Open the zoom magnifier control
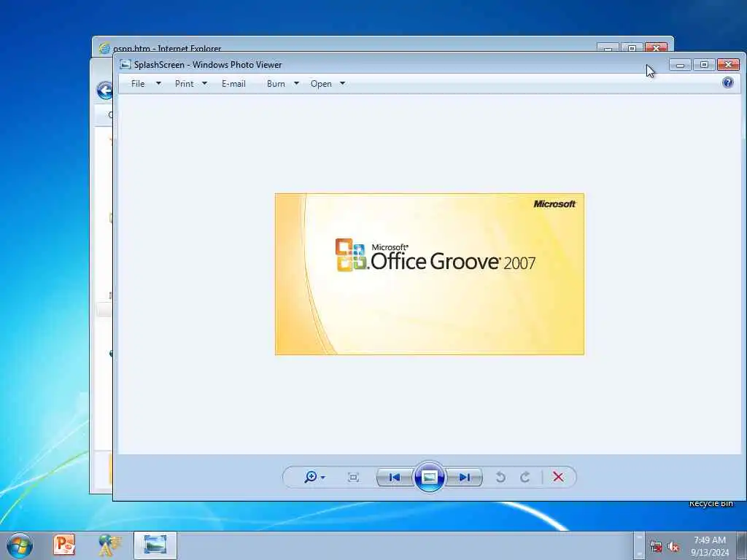 (x=311, y=477)
